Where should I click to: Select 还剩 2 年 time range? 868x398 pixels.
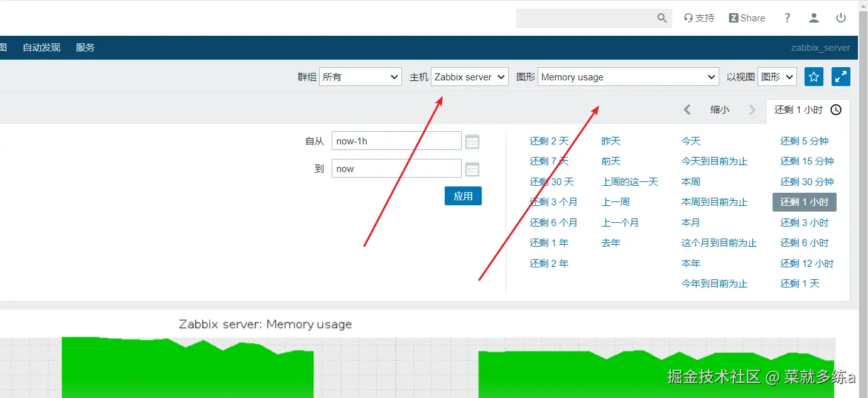pos(549,264)
